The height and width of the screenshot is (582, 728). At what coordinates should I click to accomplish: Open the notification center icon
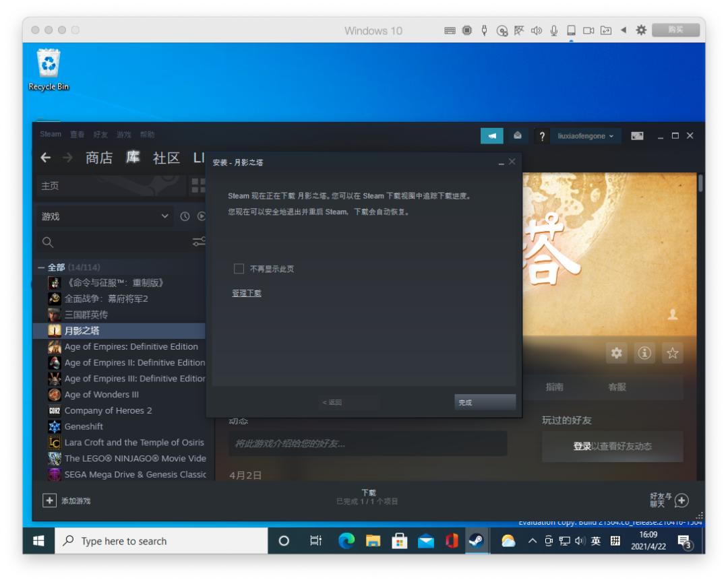click(x=685, y=541)
